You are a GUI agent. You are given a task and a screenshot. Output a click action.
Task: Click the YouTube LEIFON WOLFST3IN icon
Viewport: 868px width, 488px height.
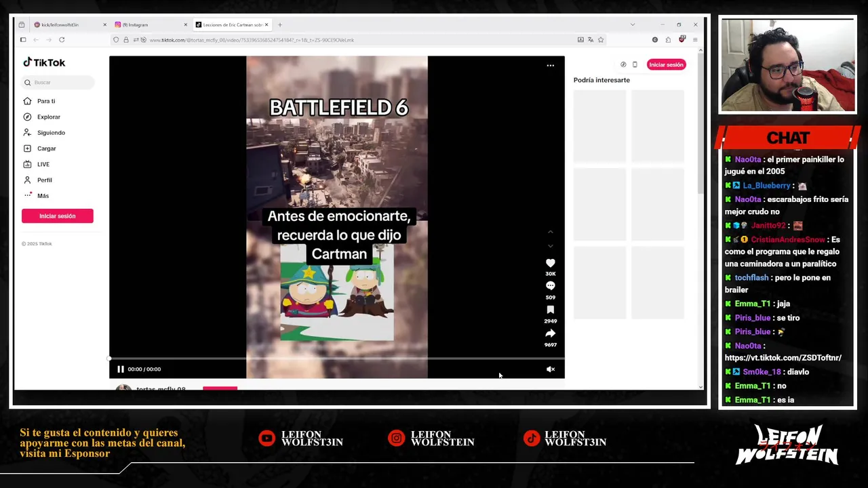coord(267,439)
